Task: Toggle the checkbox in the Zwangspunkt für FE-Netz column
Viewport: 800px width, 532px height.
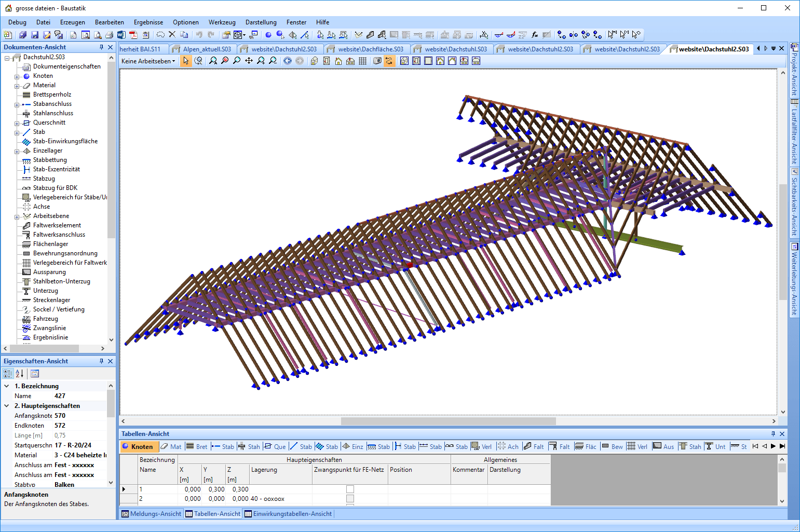Action: 350,488
